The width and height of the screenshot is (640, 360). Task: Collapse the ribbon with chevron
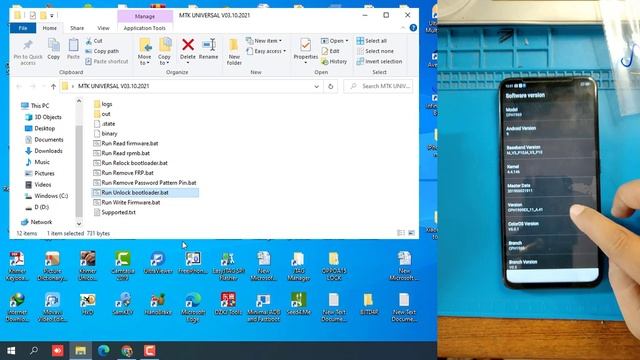pos(403,28)
